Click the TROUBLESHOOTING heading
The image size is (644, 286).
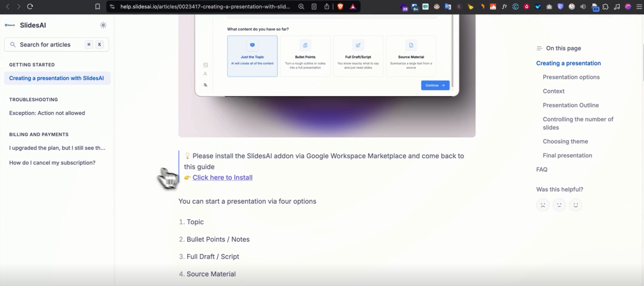click(34, 100)
